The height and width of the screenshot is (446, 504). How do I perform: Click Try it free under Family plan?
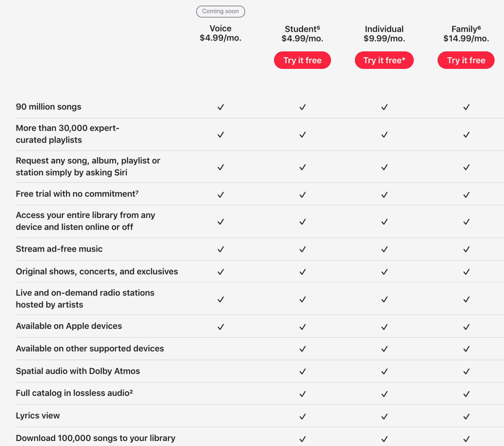tap(466, 60)
